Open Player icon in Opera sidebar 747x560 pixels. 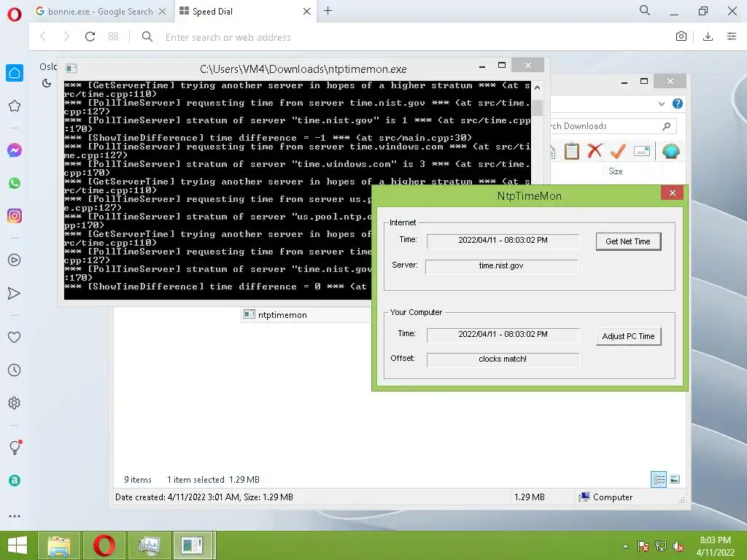click(x=15, y=260)
